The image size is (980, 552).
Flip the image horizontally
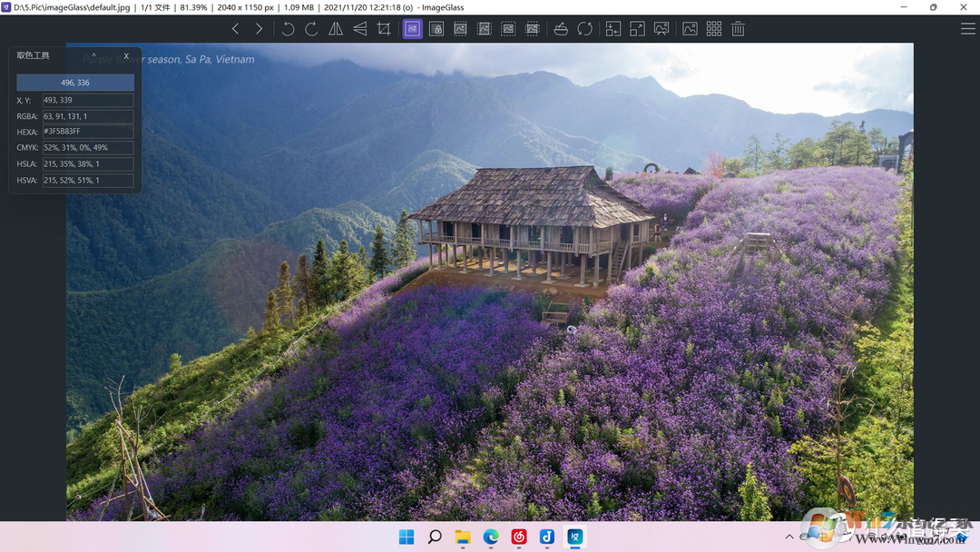pos(336,28)
